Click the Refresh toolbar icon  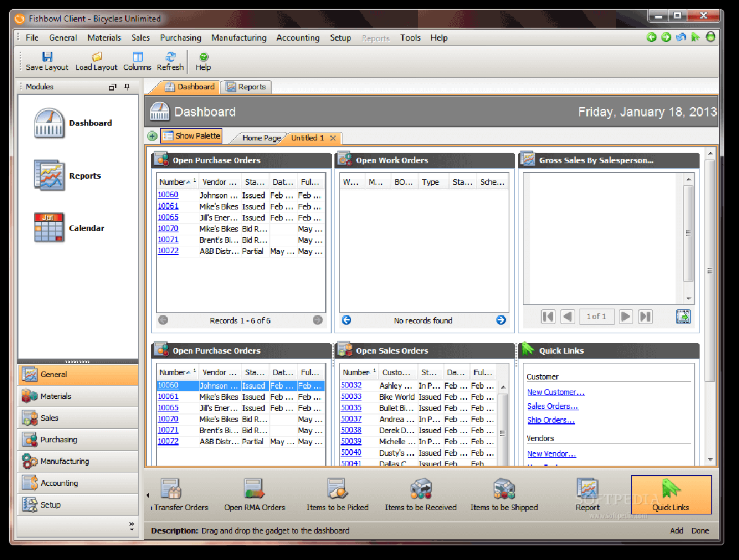[170, 61]
